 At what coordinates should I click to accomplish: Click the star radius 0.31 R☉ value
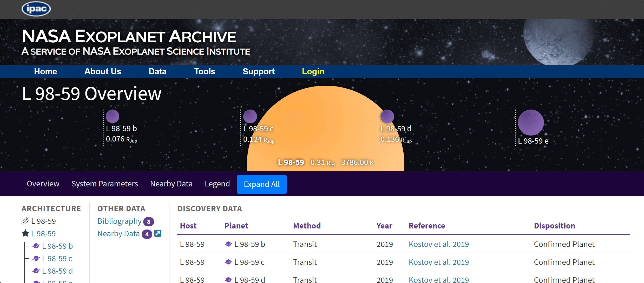pos(323,163)
